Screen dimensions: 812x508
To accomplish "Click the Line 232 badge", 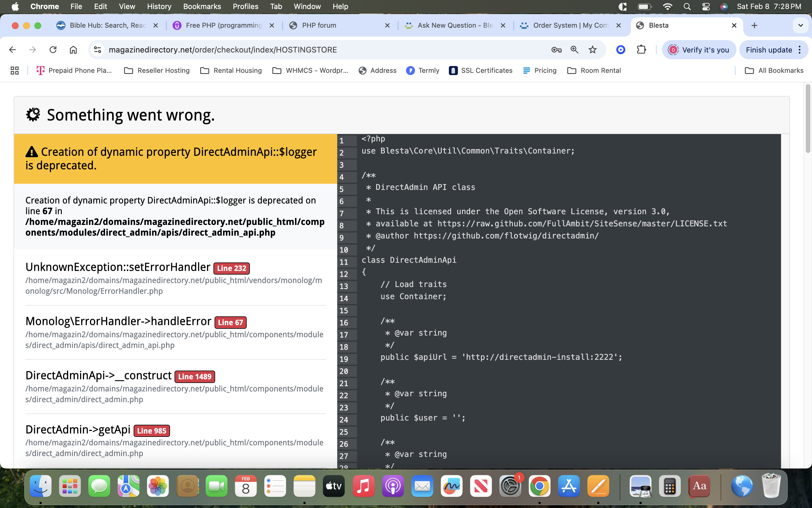I will tap(231, 268).
